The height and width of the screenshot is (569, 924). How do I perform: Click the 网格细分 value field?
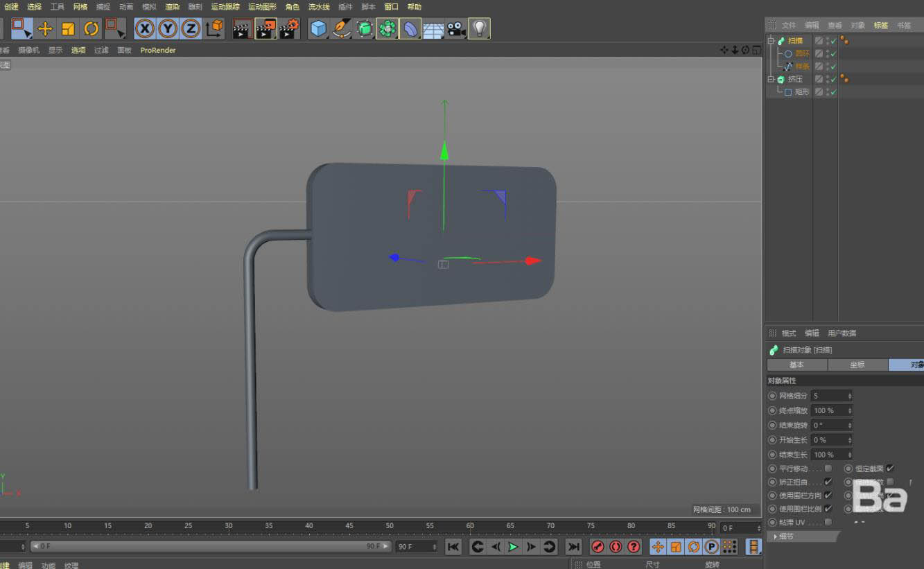(x=829, y=396)
